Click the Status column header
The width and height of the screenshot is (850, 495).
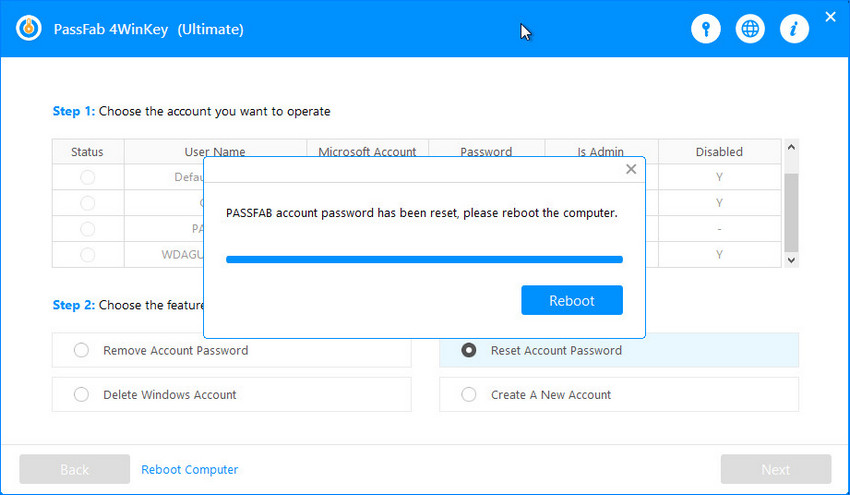(x=87, y=152)
